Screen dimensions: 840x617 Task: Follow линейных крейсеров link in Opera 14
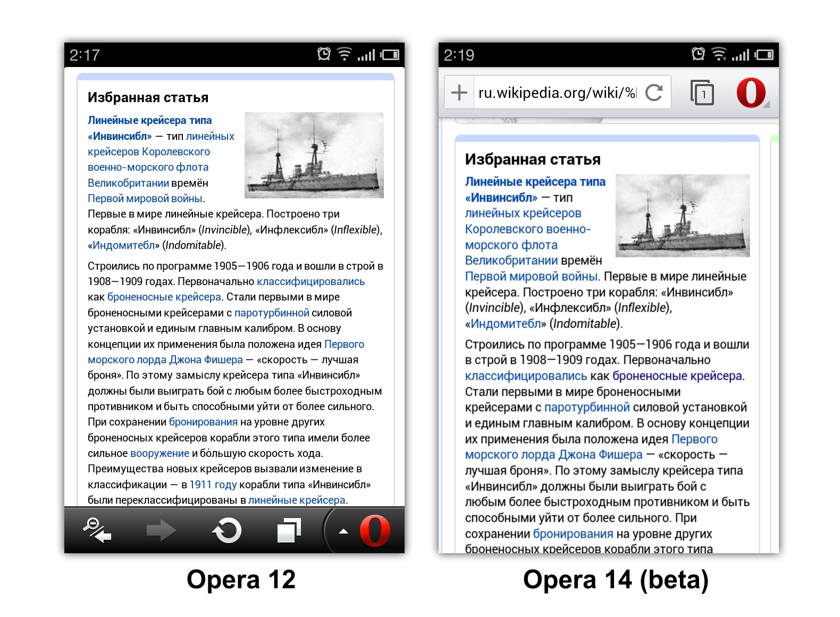pos(523,213)
